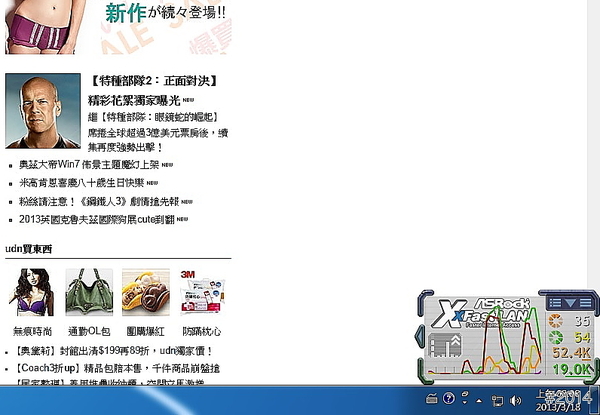Open 精彩花絮獨家曝光 link

pos(134,101)
